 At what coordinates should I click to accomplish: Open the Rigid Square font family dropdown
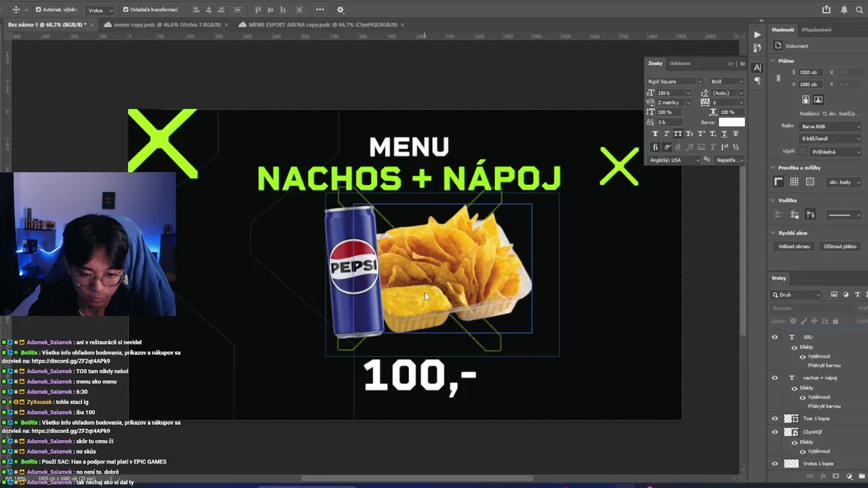tap(675, 81)
